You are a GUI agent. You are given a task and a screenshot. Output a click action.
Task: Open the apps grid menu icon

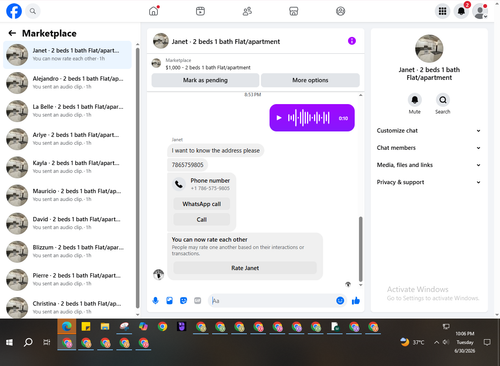tap(442, 11)
